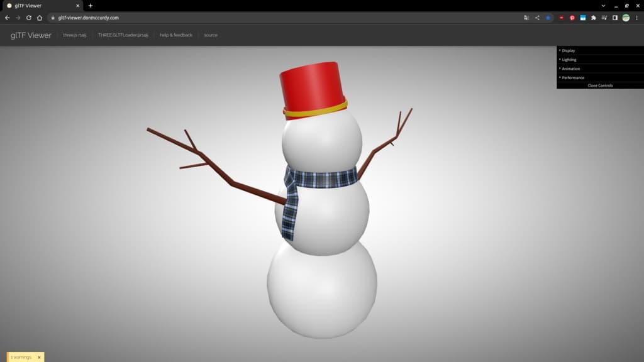644x362 pixels.
Task: Expand the Animation controls folder
Action: point(600,69)
